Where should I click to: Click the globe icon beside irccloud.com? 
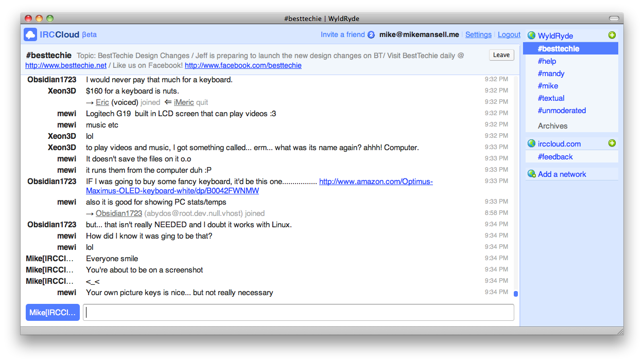click(x=531, y=144)
